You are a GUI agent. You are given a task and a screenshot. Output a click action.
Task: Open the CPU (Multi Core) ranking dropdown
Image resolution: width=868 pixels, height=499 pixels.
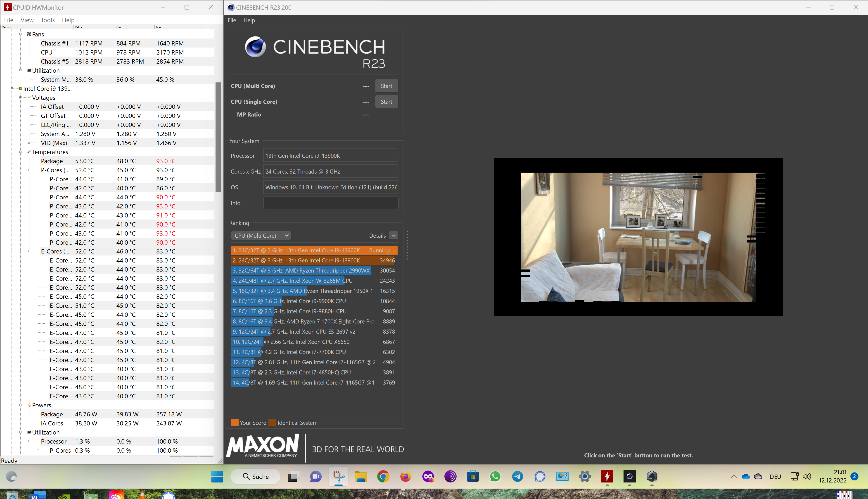coord(261,235)
